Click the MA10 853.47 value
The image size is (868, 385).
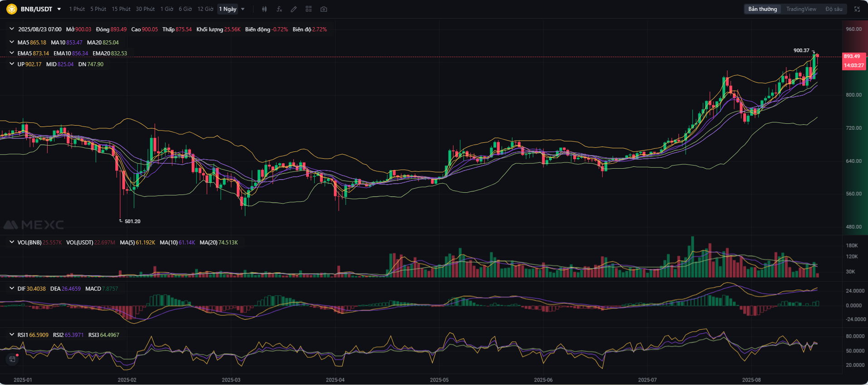click(x=67, y=43)
